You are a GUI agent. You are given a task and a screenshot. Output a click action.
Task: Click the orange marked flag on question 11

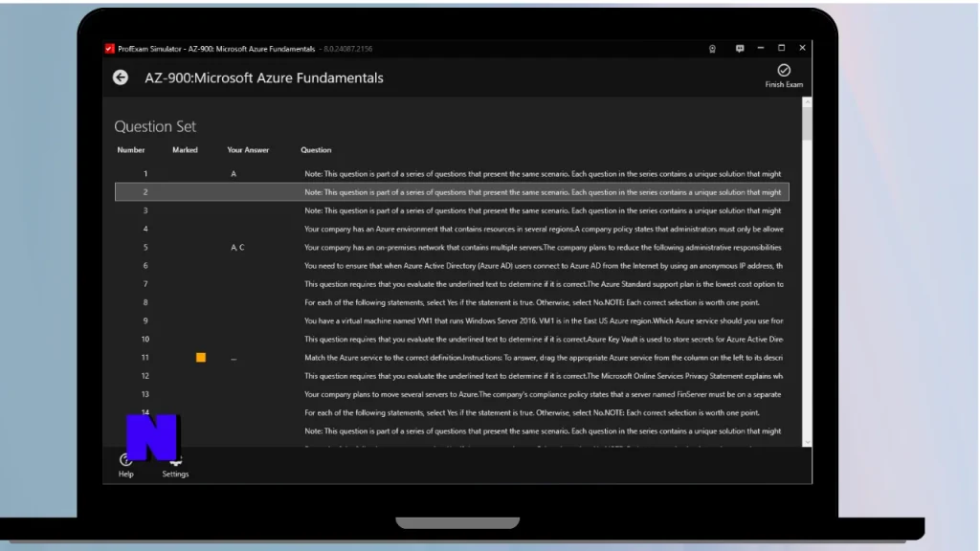[x=201, y=358]
